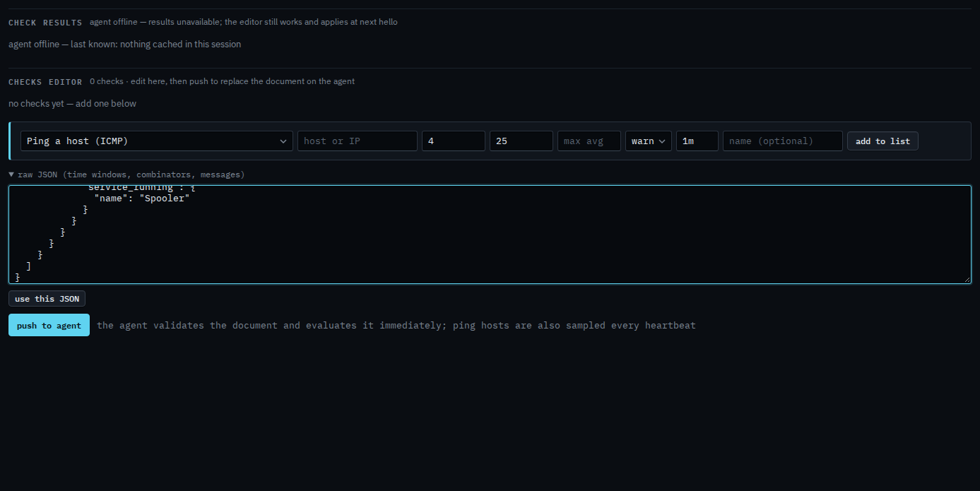Click the 'agent validates the document' hint text
The height and width of the screenshot is (491, 980).
point(396,325)
